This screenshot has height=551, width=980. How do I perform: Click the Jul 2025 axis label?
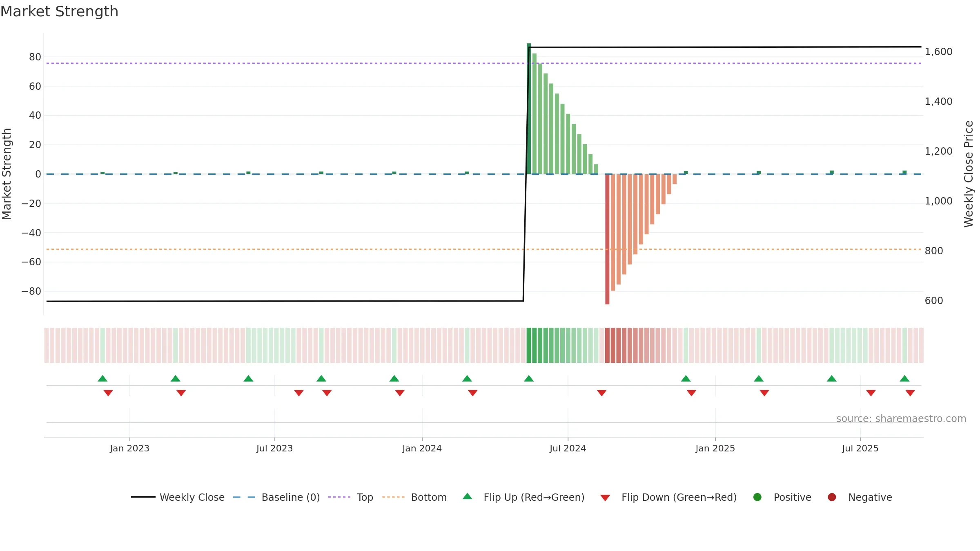click(860, 448)
